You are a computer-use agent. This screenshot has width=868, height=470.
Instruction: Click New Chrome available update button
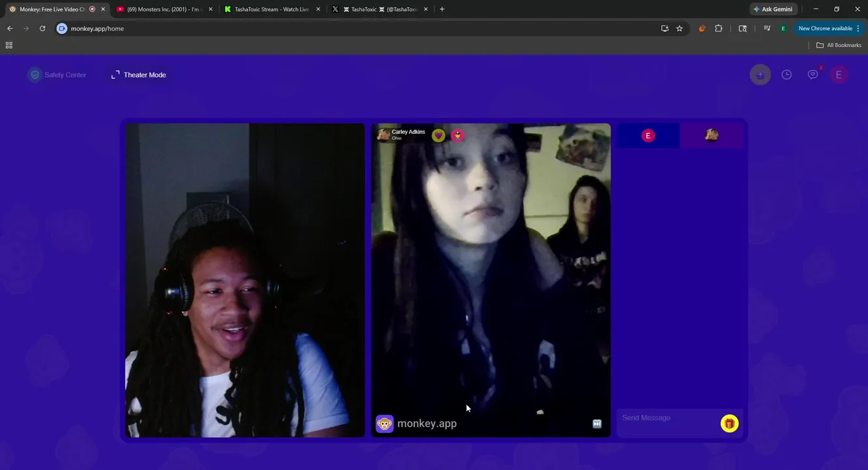tap(825, 29)
